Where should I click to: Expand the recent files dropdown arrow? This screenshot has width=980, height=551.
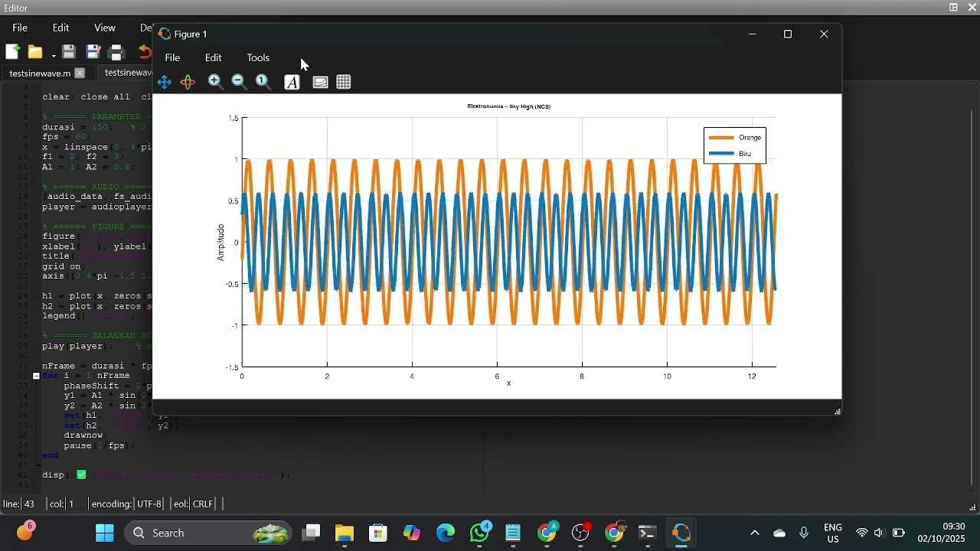tap(54, 55)
